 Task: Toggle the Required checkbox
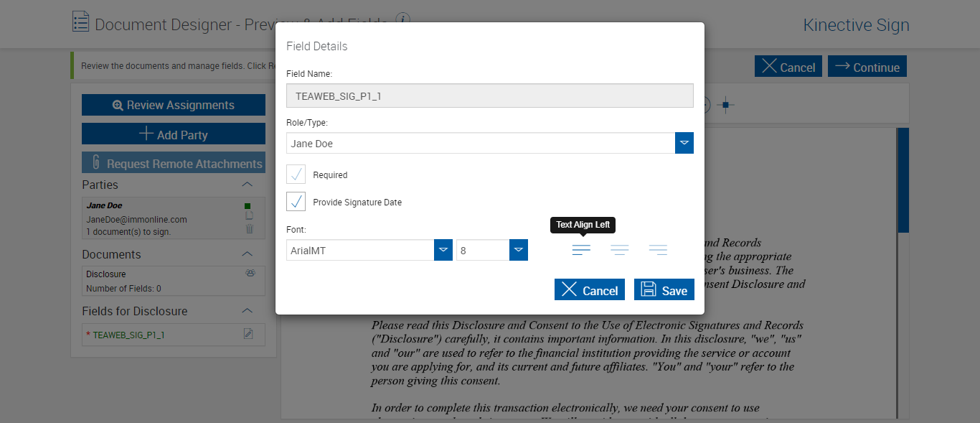click(x=296, y=175)
